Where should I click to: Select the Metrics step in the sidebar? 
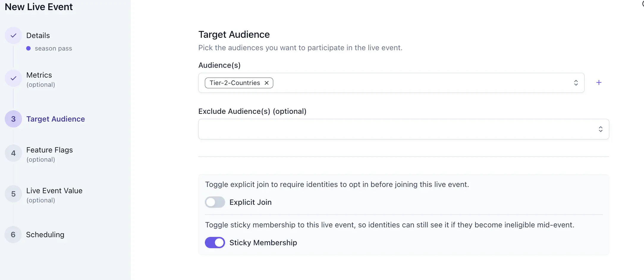(39, 75)
